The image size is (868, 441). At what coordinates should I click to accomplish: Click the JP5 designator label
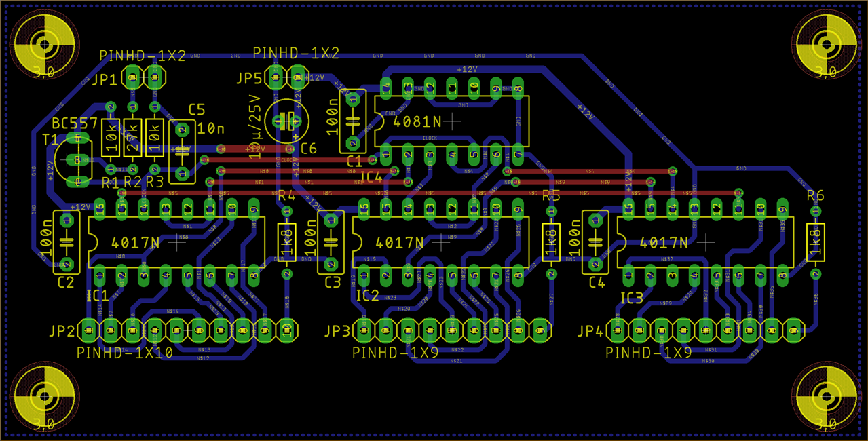tap(248, 78)
